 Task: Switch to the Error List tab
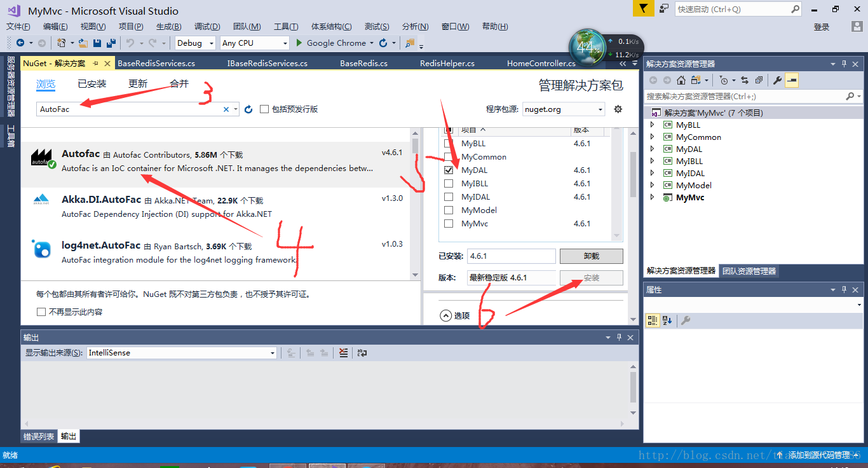pyautogui.click(x=39, y=436)
